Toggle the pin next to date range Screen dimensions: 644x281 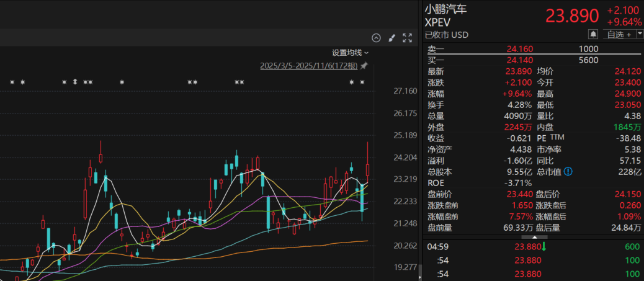pyautogui.click(x=364, y=66)
